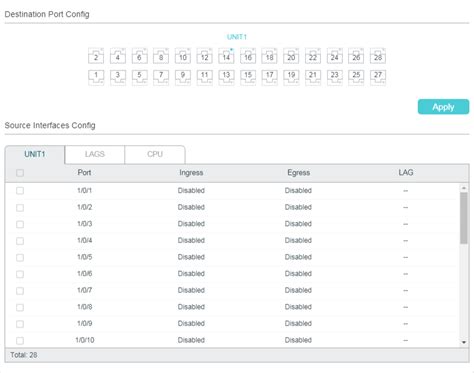474x373 pixels.
Task: Enable the checkbox for port 1/0/5
Action: click(20, 257)
